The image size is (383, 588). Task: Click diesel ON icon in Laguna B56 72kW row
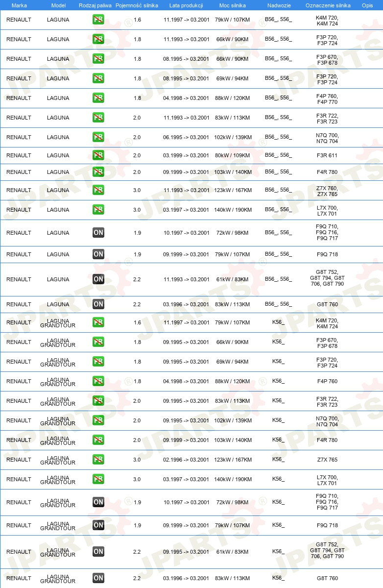98,233
